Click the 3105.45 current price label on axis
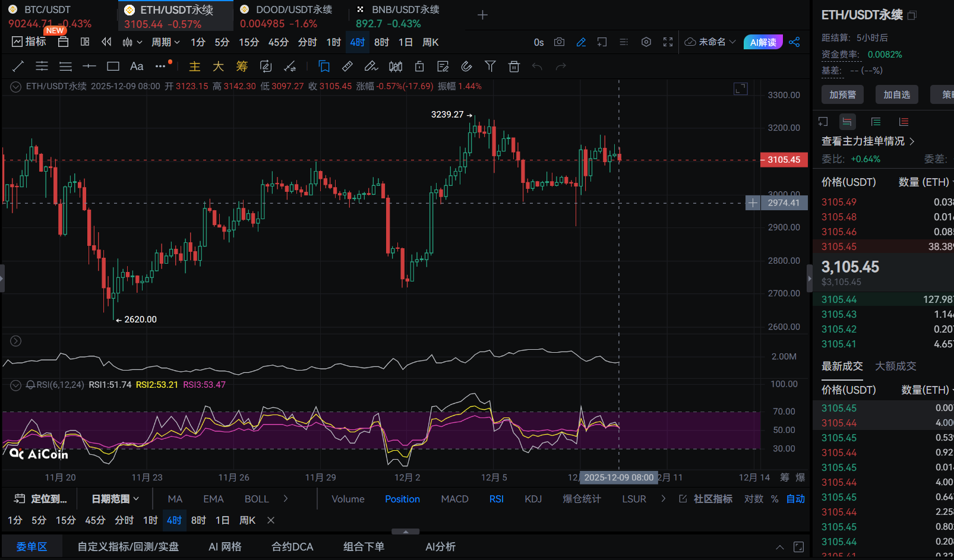Viewport: 954px width, 560px height. [x=784, y=160]
